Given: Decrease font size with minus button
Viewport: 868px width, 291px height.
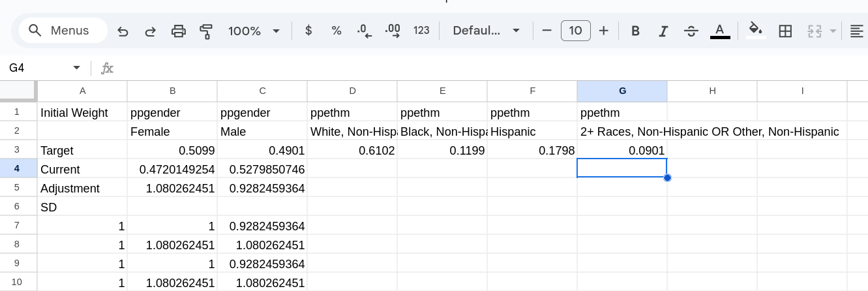Looking at the screenshot, I should tap(547, 31).
